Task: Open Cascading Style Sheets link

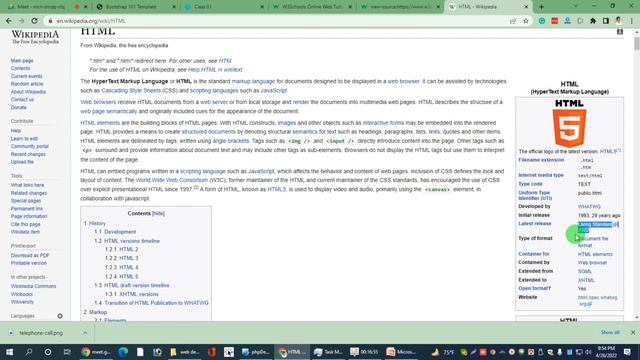Action: point(131,90)
